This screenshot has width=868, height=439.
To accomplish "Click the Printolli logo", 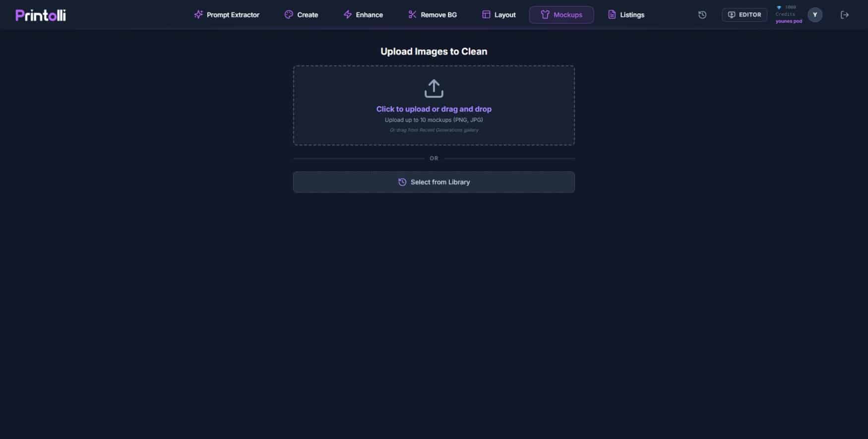I will (x=41, y=15).
